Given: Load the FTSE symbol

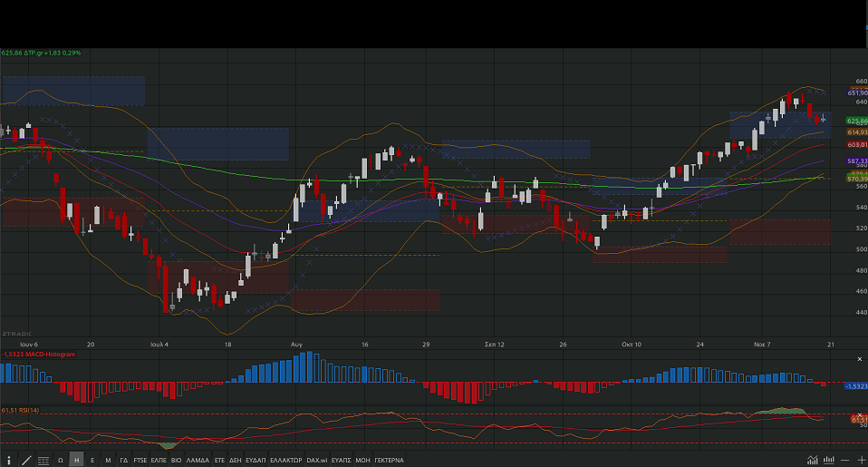Looking at the screenshot, I should tap(140, 461).
